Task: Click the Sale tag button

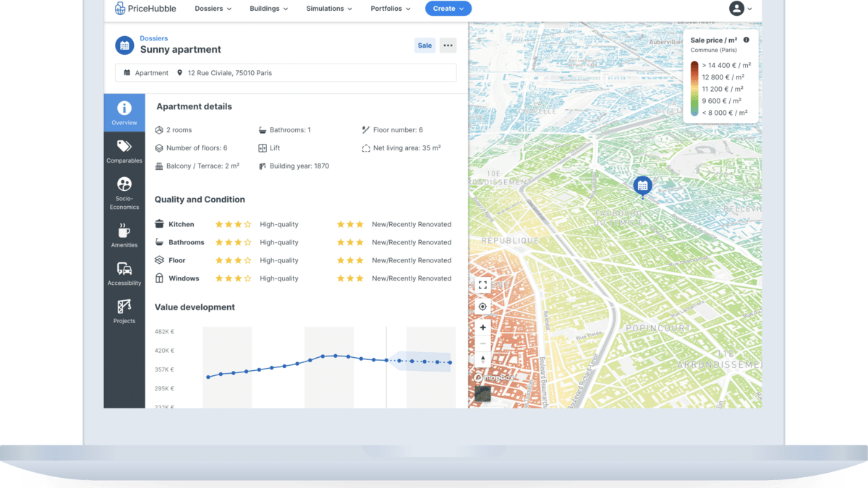Action: click(x=425, y=46)
